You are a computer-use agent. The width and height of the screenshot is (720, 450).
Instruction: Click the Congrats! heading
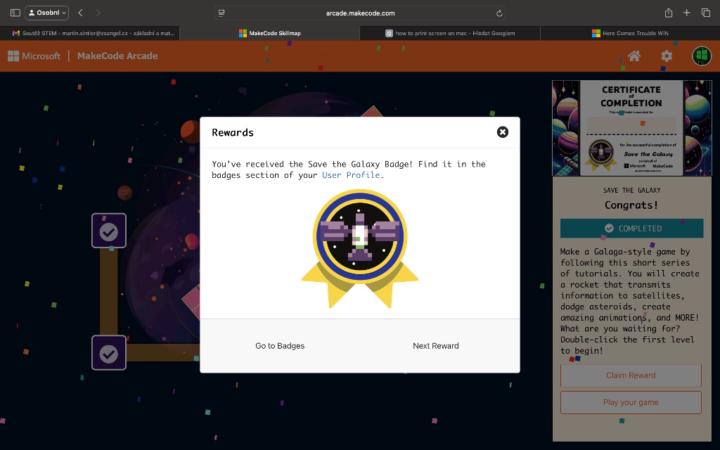[x=631, y=205]
